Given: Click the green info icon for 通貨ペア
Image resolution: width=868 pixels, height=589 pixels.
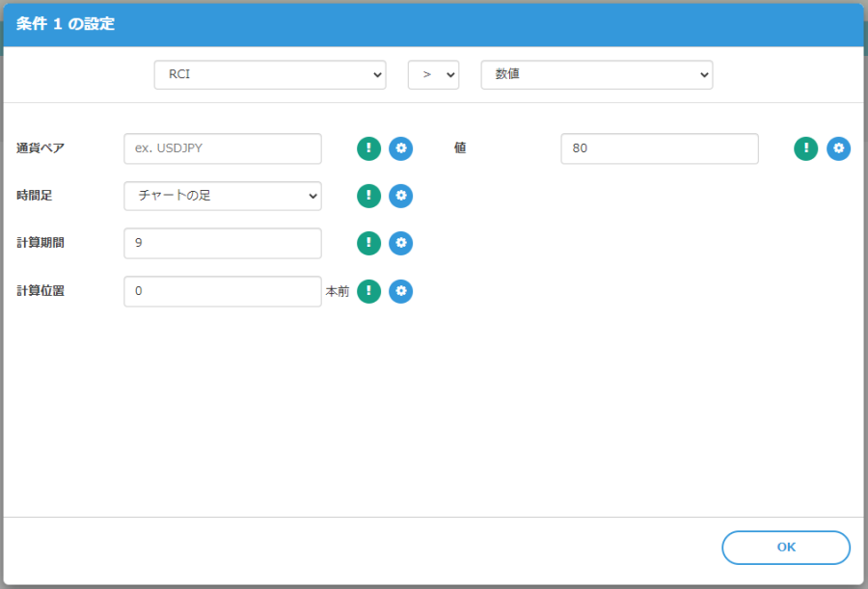Looking at the screenshot, I should click(368, 148).
